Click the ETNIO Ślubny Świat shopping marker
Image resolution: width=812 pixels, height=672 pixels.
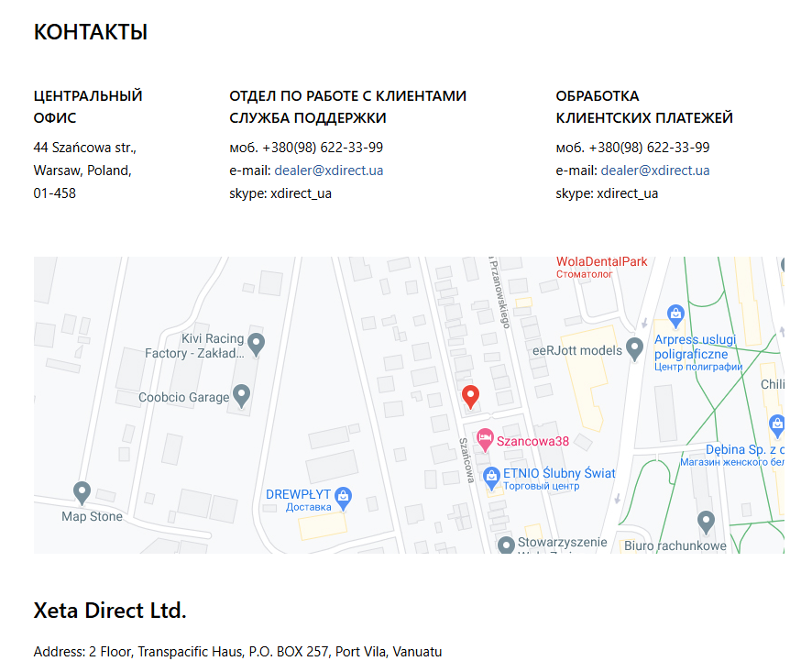tap(490, 478)
